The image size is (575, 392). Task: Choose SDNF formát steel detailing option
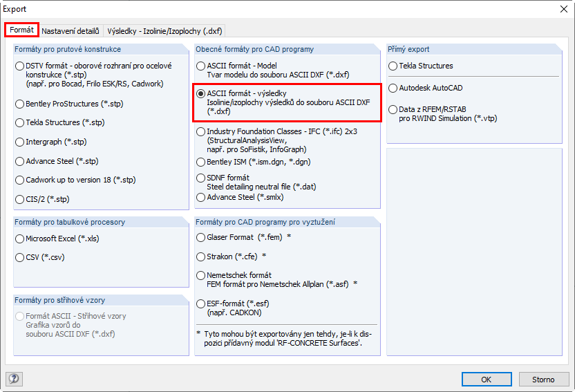(200, 178)
